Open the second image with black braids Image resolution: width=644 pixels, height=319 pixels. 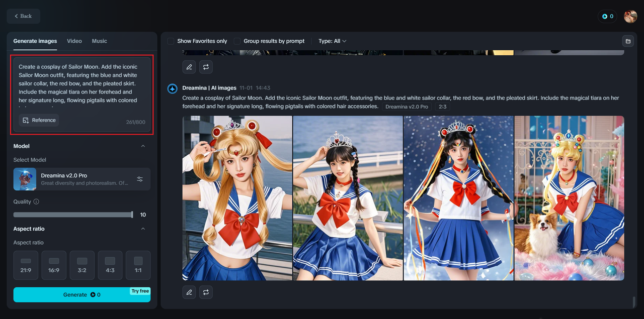pyautogui.click(x=348, y=198)
